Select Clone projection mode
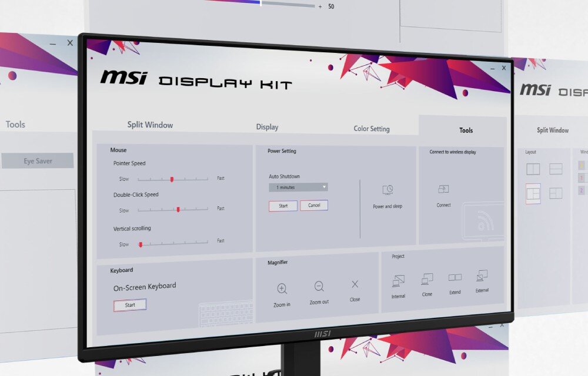The height and width of the screenshot is (376, 588). pos(426,277)
